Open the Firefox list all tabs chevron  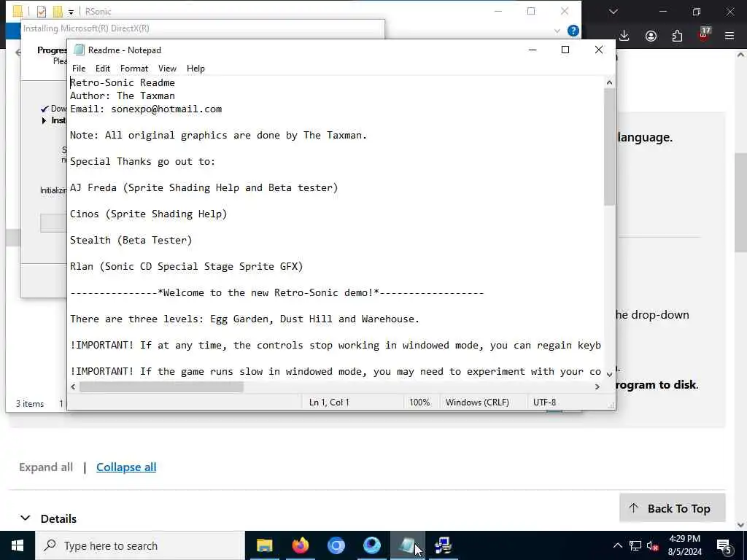point(613,12)
